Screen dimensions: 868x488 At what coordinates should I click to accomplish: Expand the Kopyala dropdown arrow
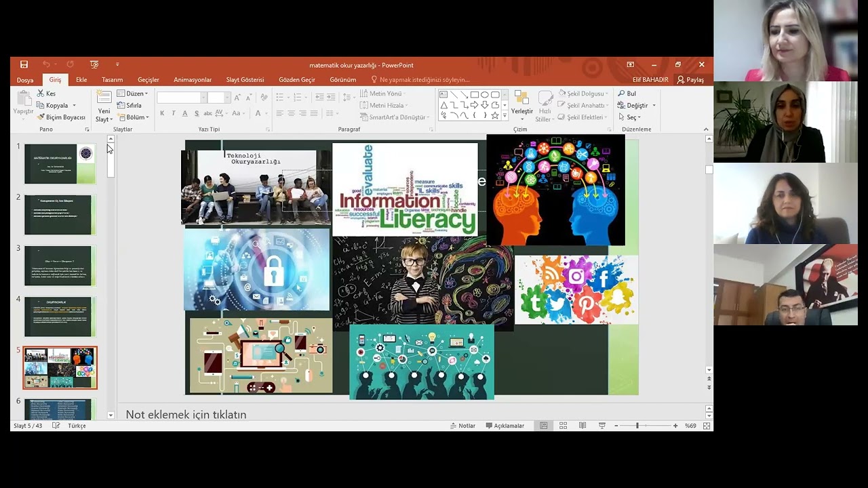pyautogui.click(x=74, y=106)
